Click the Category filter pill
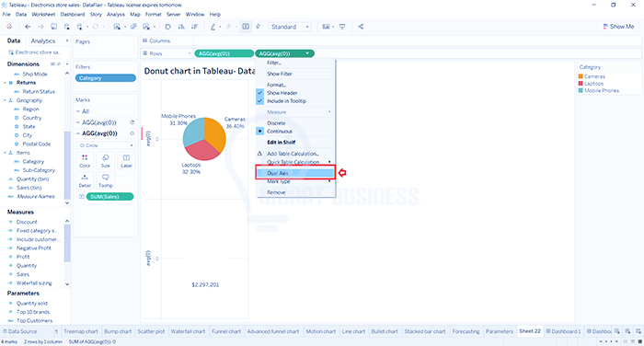This screenshot has width=644, height=346. [106, 78]
